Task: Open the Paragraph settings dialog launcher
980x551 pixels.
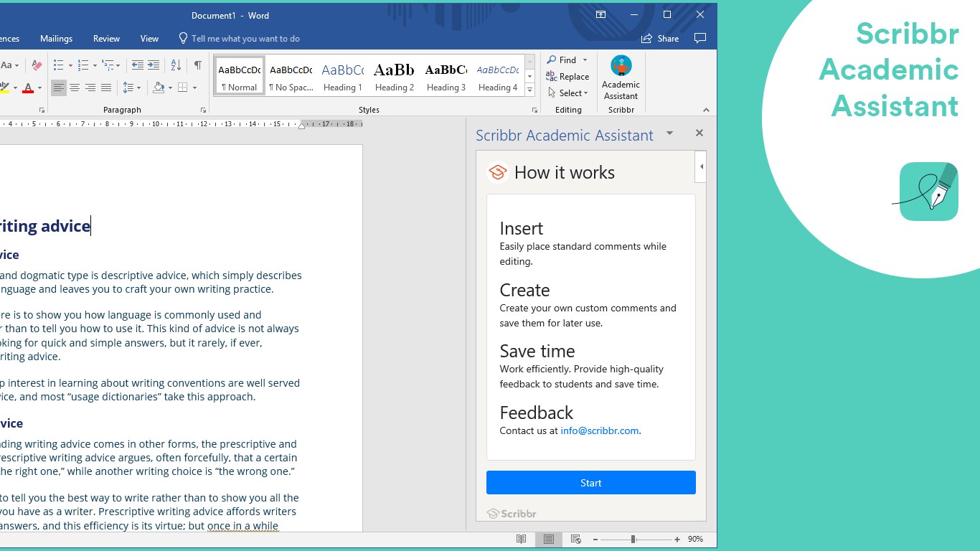Action: (x=203, y=110)
